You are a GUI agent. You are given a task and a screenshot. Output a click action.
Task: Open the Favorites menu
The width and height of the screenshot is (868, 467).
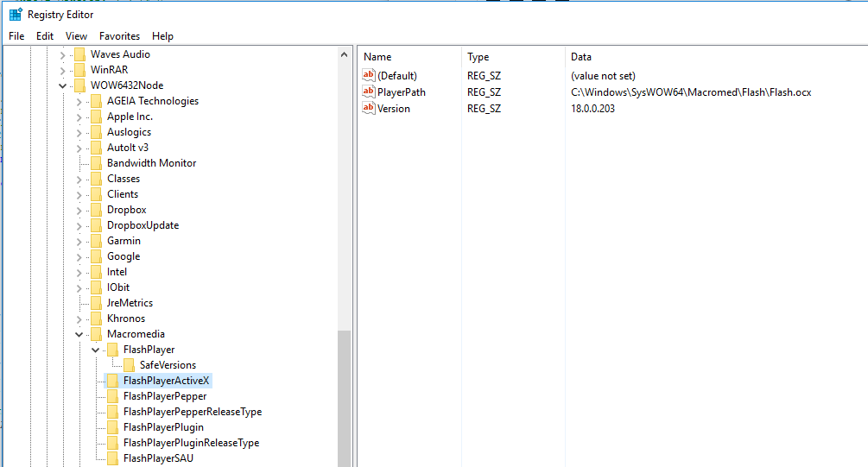click(119, 36)
